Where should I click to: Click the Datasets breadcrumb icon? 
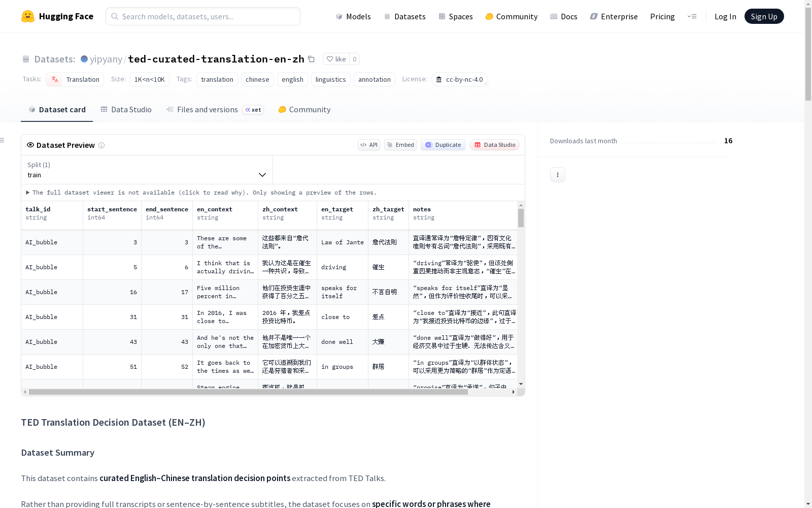click(x=26, y=59)
